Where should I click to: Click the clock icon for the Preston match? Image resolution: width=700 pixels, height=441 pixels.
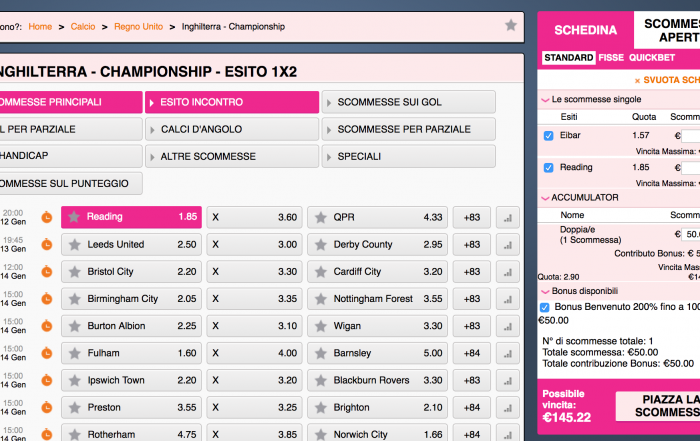(x=47, y=408)
